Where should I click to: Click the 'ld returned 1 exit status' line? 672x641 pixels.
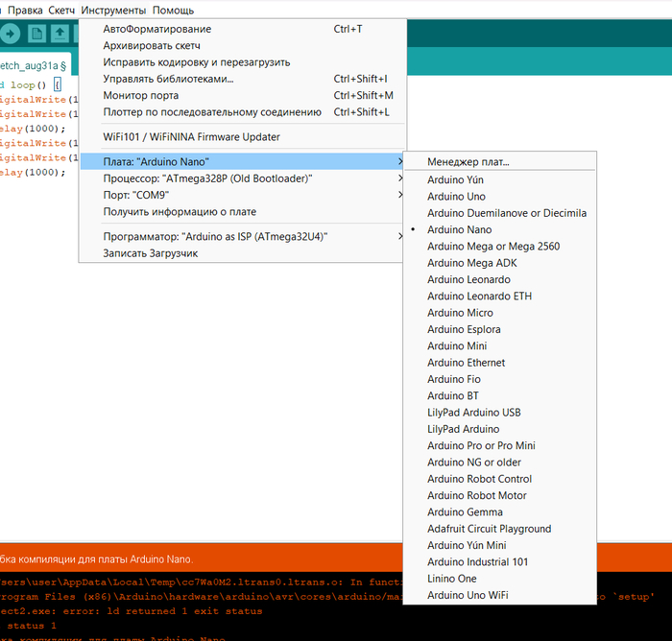click(x=132, y=611)
